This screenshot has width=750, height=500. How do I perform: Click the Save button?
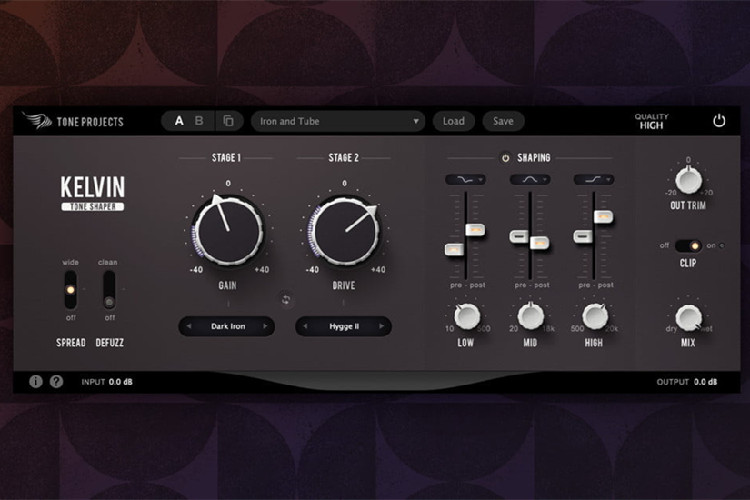click(x=503, y=122)
